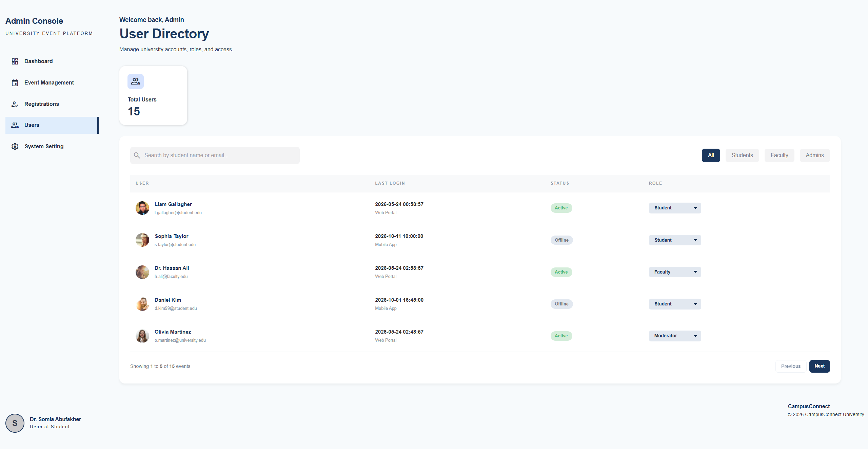Click email o.martinez@university.edu
The image size is (868, 449).
[x=180, y=340]
